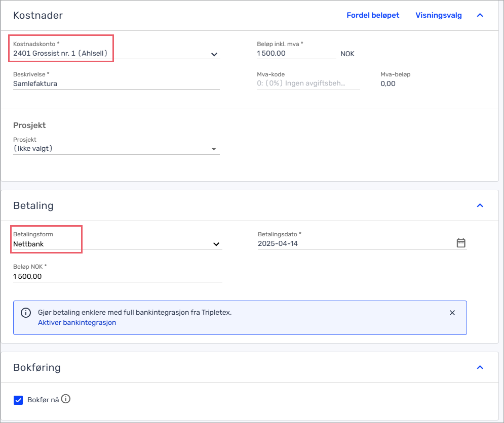Click the info icon next to Bokfør nå

pos(65,399)
